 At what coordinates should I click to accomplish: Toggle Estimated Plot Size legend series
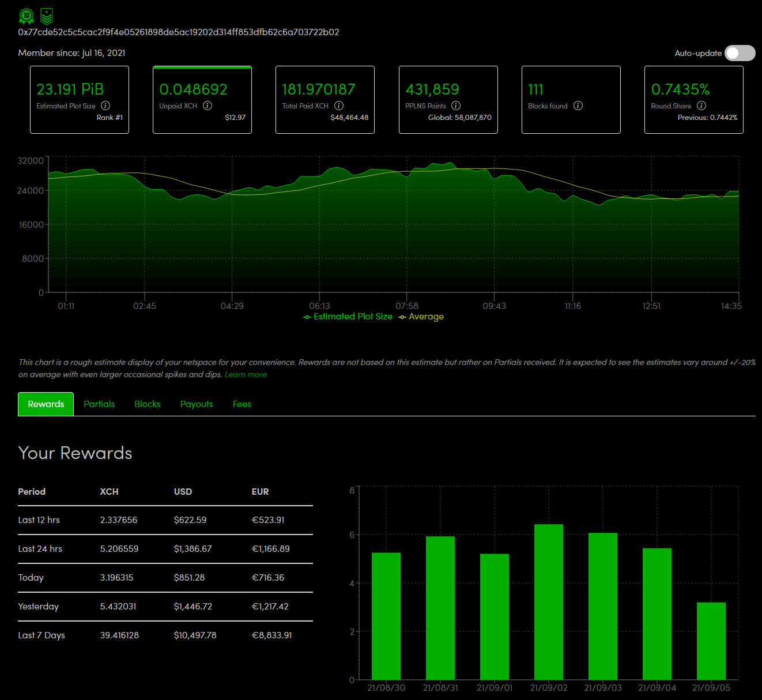(x=348, y=317)
